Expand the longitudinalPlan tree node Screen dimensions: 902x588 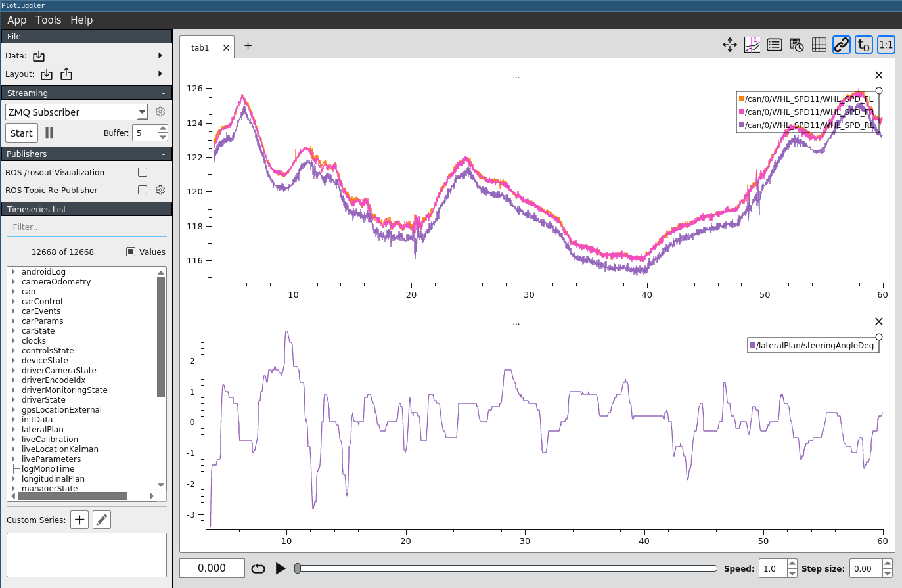coord(13,478)
